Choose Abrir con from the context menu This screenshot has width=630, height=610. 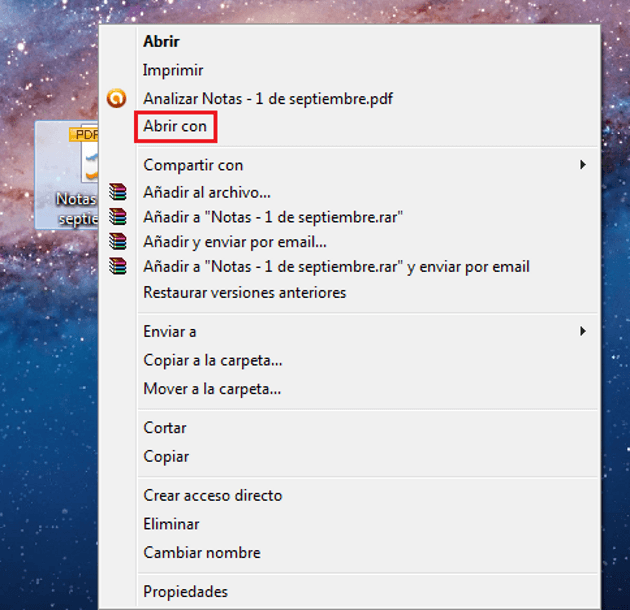[175, 127]
